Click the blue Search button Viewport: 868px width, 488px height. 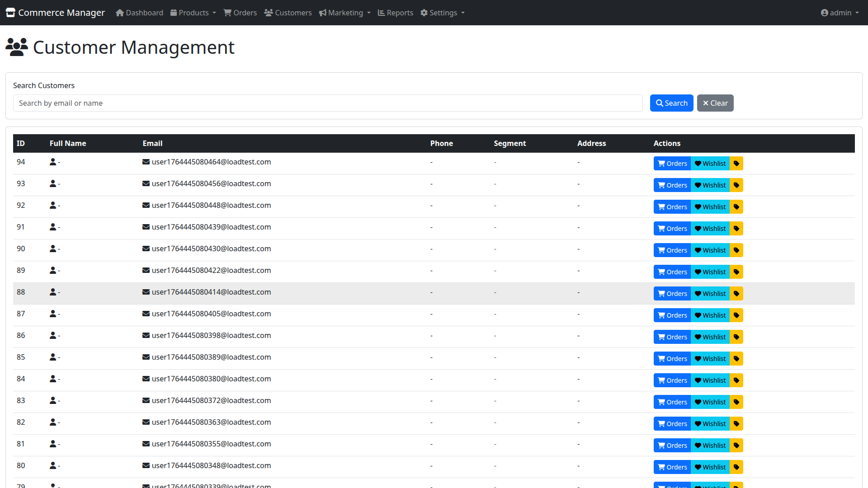click(671, 103)
